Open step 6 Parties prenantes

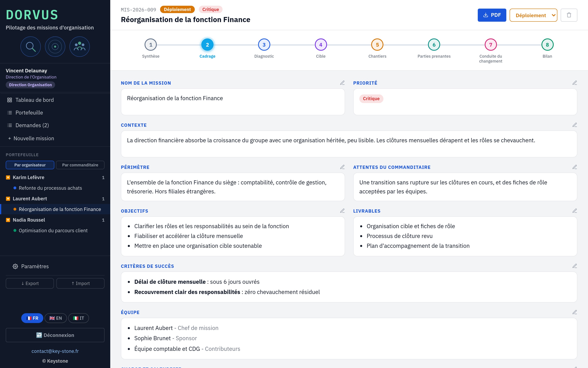(434, 45)
